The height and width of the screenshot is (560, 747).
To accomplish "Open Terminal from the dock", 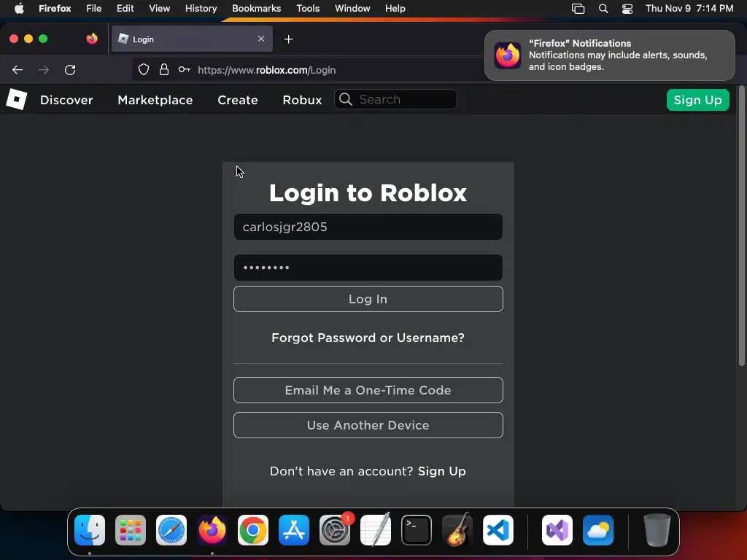I will pyautogui.click(x=417, y=530).
